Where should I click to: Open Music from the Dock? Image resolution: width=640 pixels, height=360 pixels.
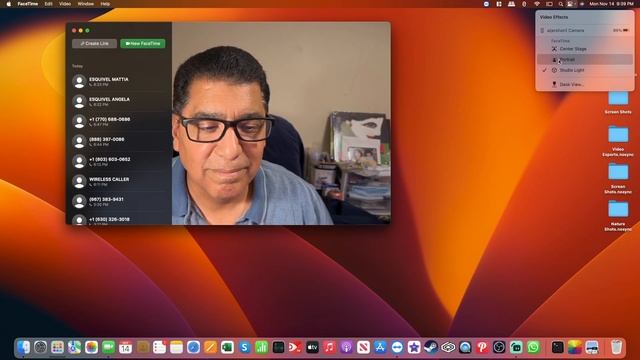click(x=329, y=347)
